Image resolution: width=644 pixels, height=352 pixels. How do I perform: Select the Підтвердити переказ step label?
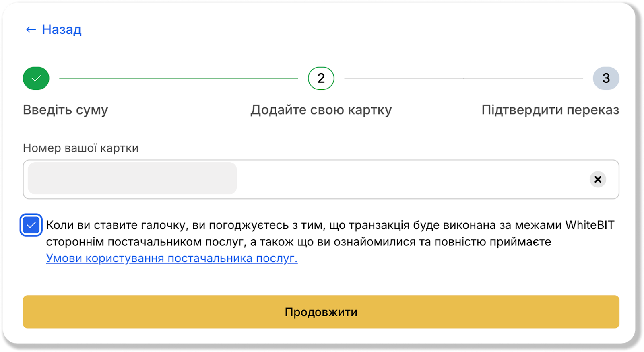550,110
